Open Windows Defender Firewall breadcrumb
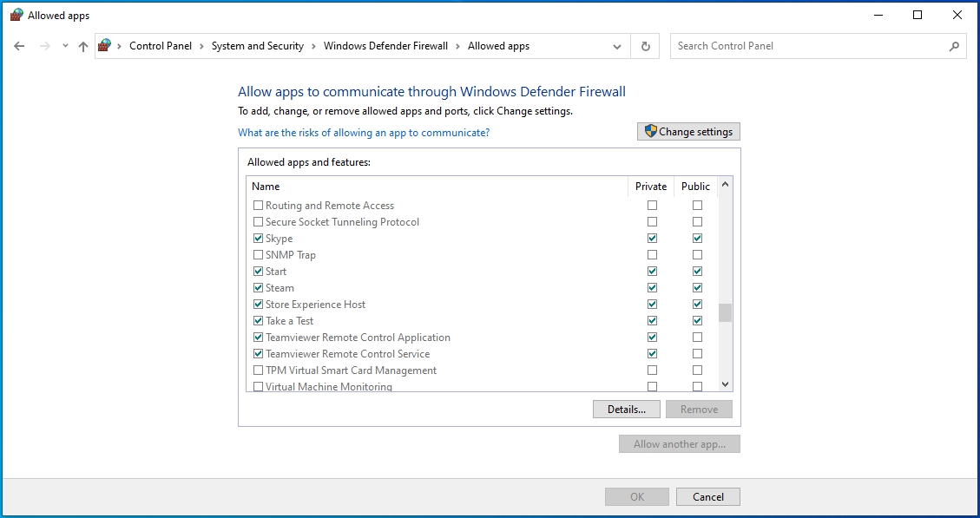 click(x=385, y=46)
